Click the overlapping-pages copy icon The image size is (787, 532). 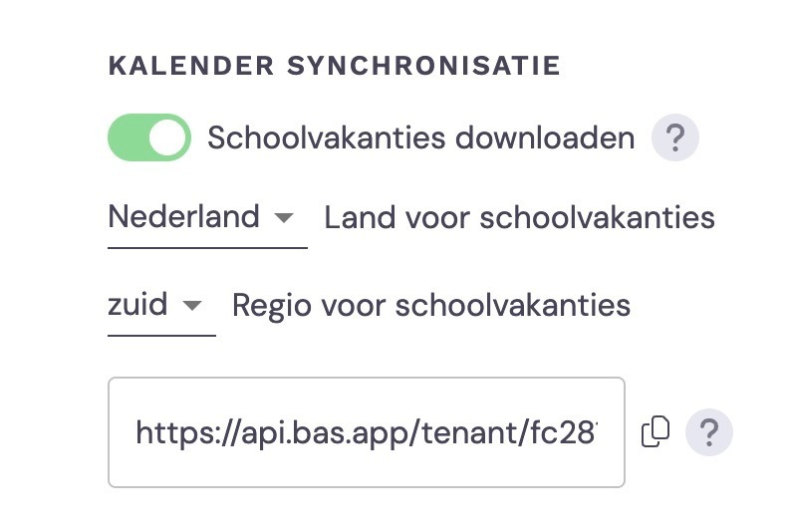click(x=656, y=431)
